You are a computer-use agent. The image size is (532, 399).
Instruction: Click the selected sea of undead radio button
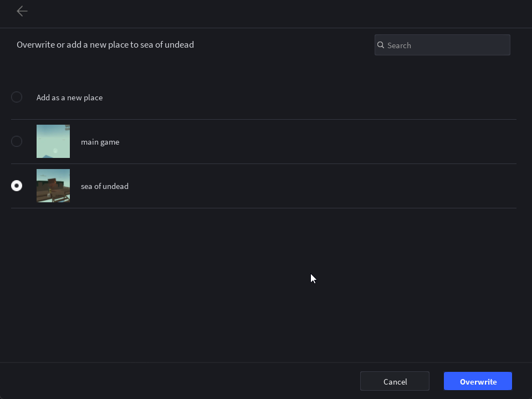17,186
